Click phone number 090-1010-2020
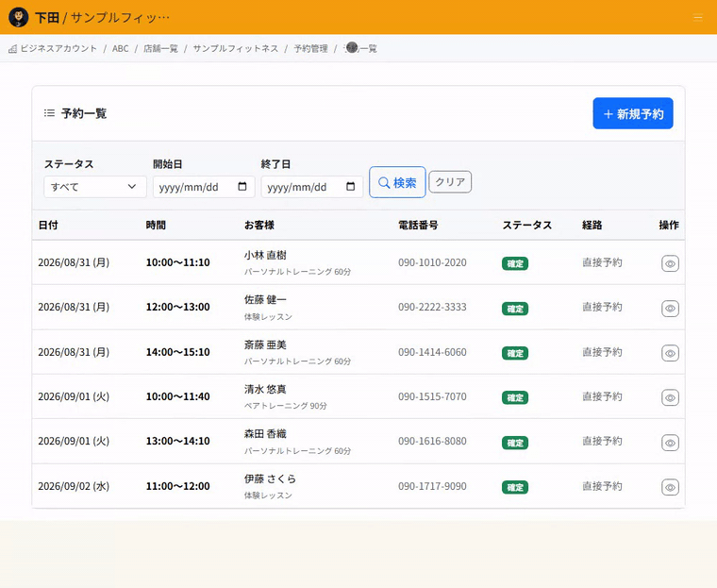Screen dimensions: 717x588 432,262
